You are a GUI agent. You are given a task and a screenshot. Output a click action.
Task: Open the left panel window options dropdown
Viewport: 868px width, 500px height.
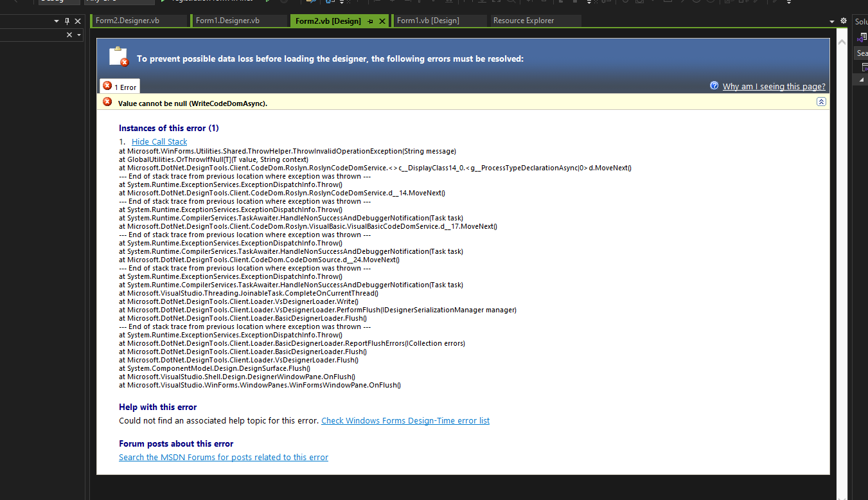tap(57, 21)
